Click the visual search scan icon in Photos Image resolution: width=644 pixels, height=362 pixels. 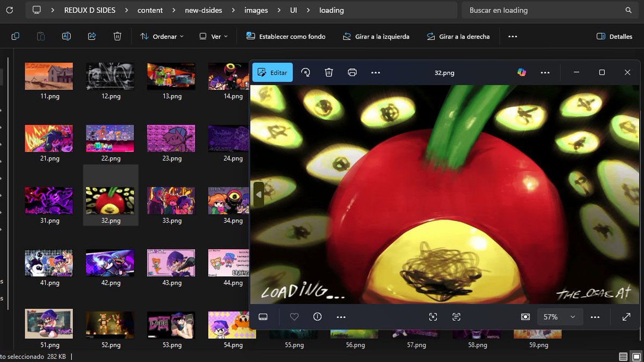(433, 317)
